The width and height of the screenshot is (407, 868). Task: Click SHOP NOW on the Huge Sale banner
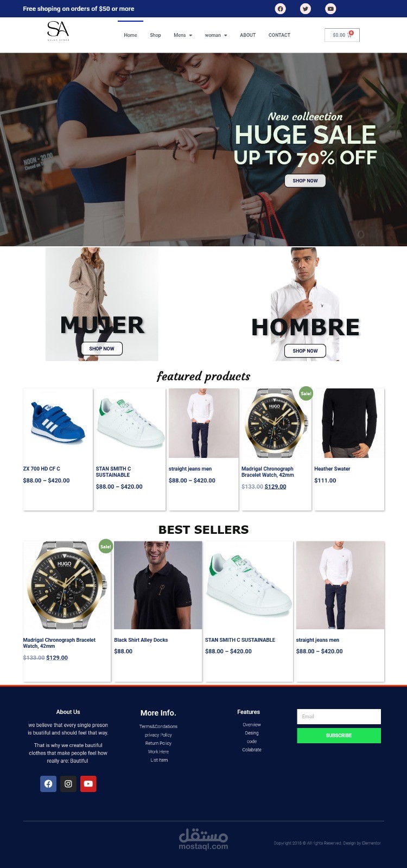[305, 181]
